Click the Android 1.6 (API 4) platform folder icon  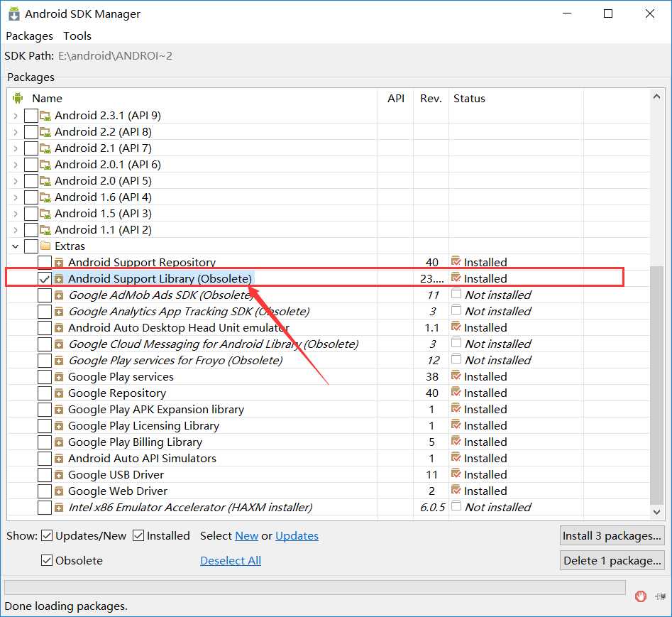tap(45, 197)
